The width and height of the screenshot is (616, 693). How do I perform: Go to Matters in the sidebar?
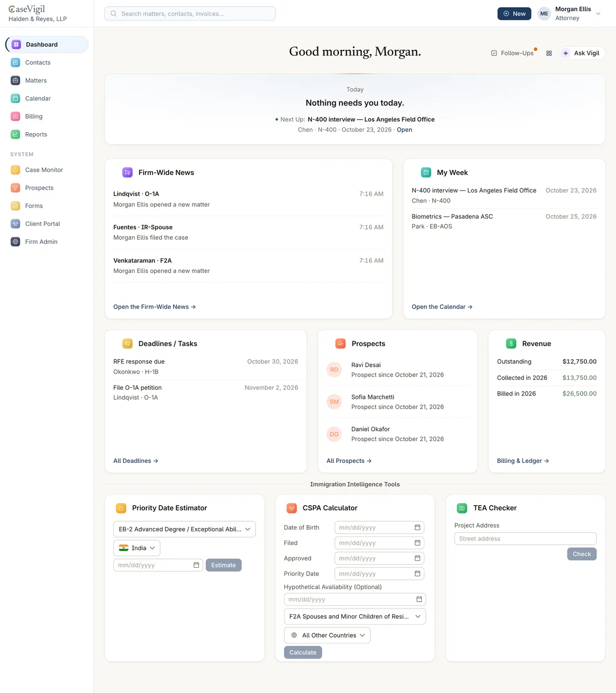tap(47, 80)
